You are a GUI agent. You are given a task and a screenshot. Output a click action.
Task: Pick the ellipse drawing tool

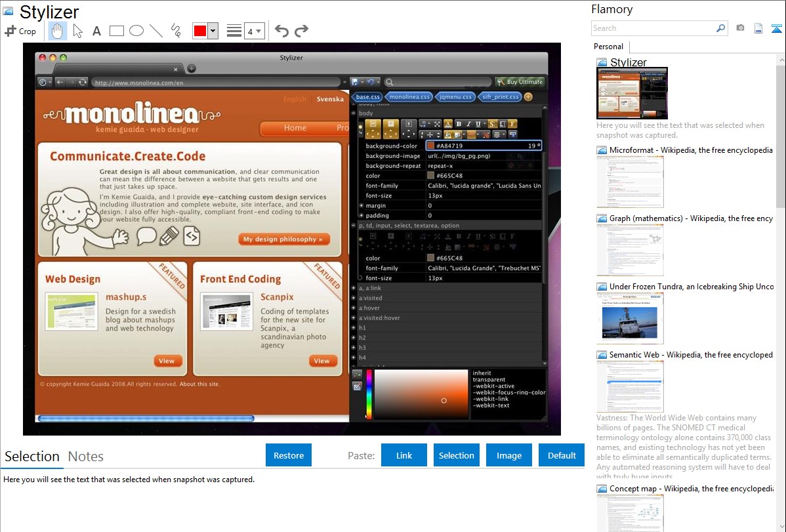coord(136,31)
